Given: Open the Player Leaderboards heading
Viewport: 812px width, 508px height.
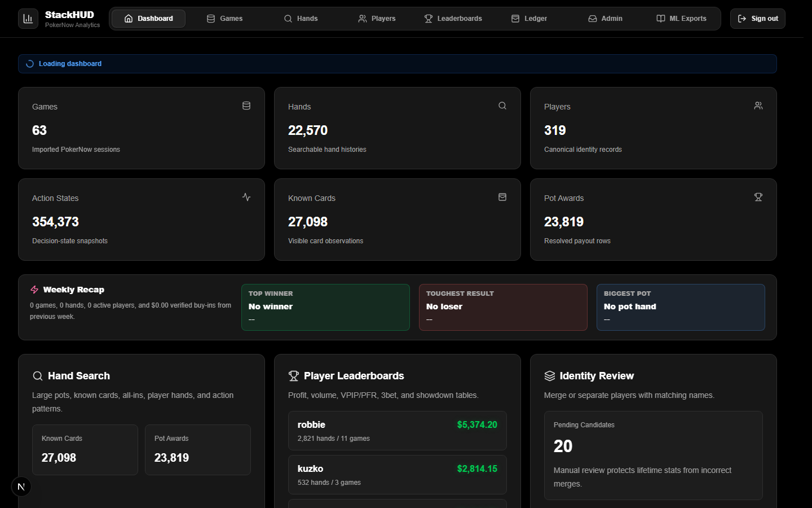Looking at the screenshot, I should 354,376.
